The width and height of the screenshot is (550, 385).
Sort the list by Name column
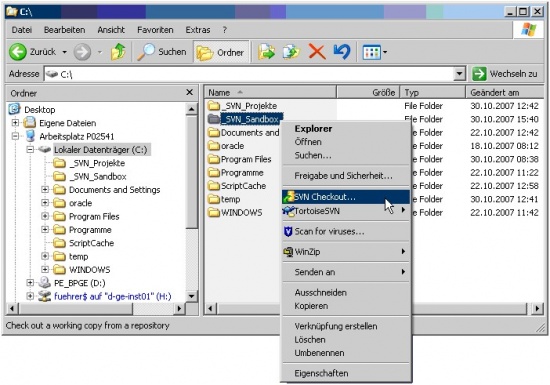[270, 93]
